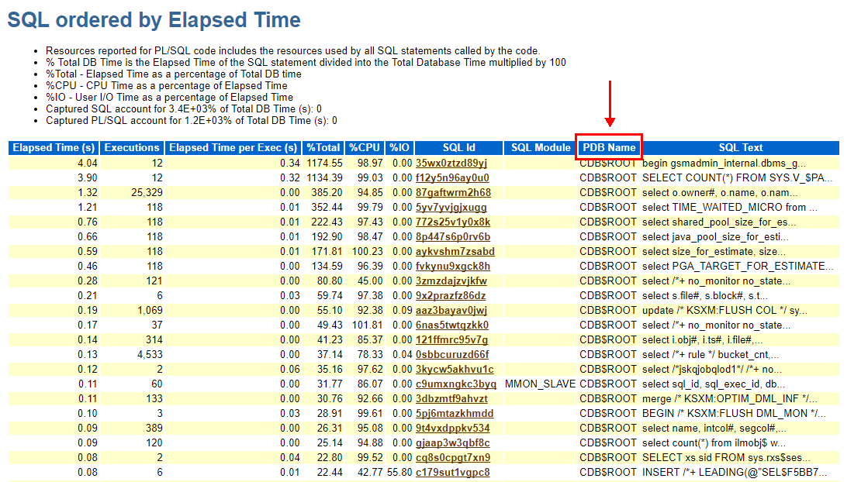
Task: Click Elapsed Time per Exec (s) header
Action: (x=233, y=147)
